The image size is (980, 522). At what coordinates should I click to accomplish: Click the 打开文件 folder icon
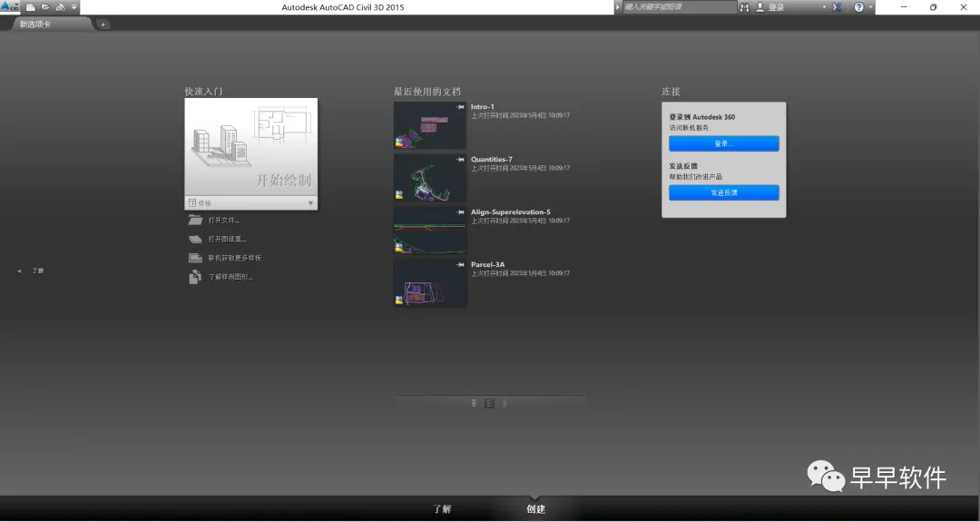click(196, 220)
